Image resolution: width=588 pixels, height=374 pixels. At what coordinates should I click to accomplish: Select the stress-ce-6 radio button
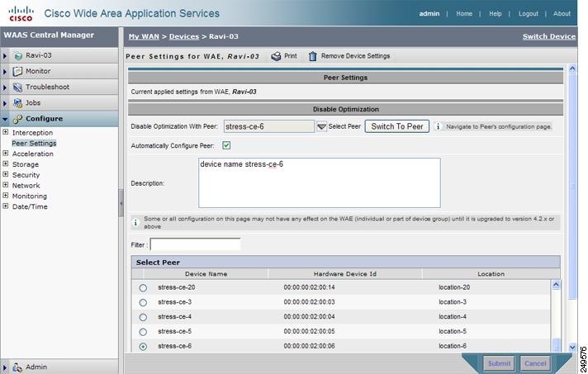click(143, 347)
